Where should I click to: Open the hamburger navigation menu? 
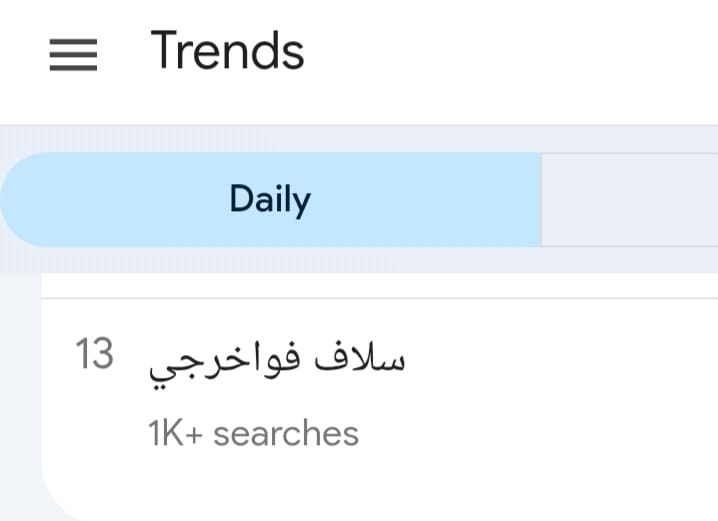pos(73,54)
